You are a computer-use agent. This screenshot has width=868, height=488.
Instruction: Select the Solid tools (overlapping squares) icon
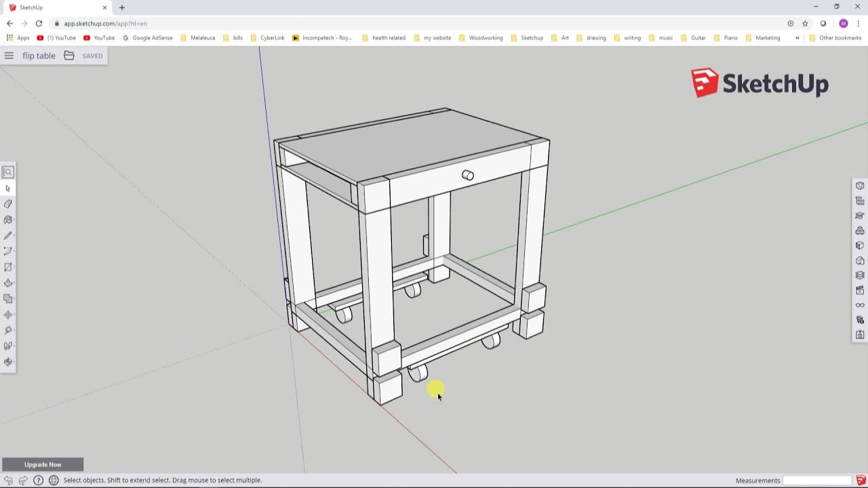(8, 299)
